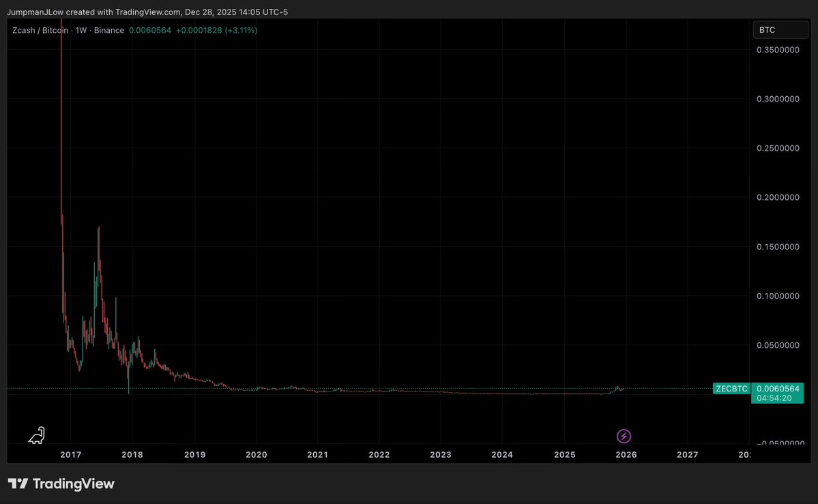818x504 pixels.
Task: Click the TradingView logo icon
Action: [18, 484]
